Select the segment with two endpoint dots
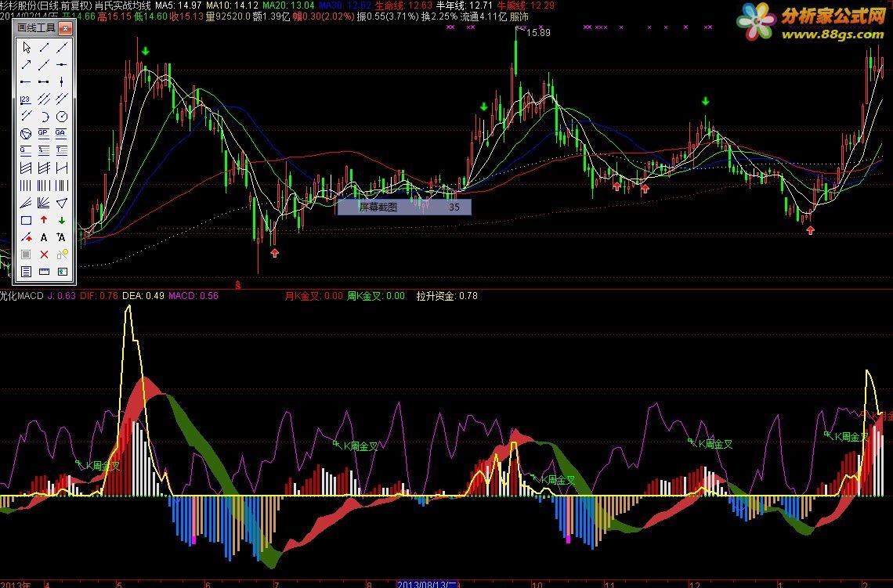 pos(44,82)
